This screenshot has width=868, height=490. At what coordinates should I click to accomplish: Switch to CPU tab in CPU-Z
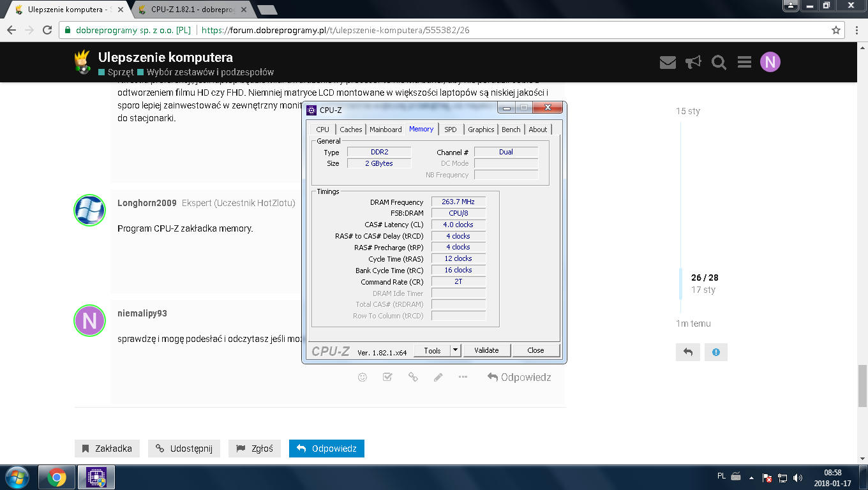click(323, 130)
